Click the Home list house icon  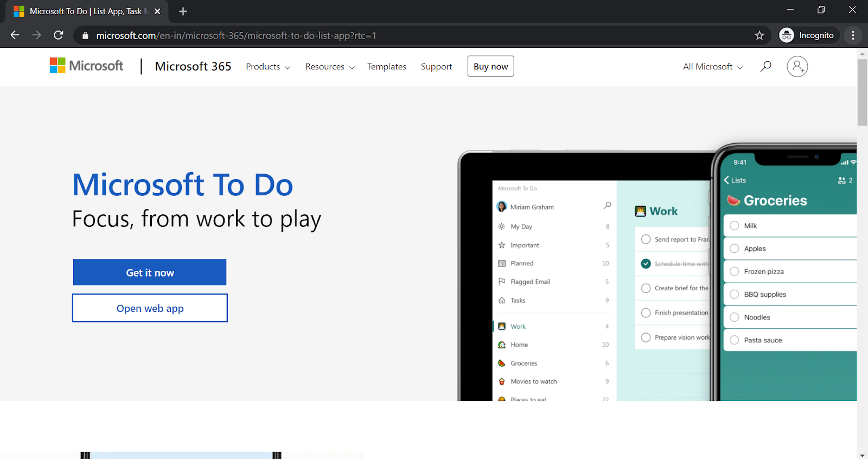coord(502,345)
